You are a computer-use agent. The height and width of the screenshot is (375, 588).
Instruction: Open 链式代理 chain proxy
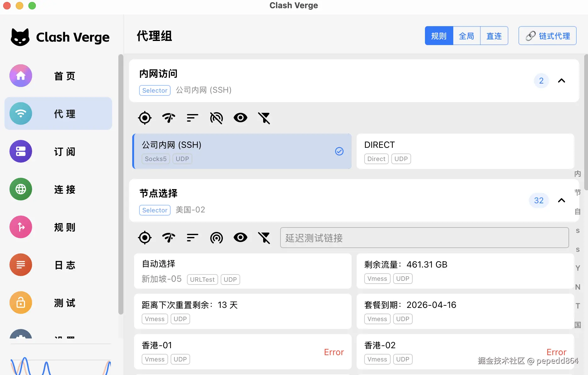[x=547, y=36]
